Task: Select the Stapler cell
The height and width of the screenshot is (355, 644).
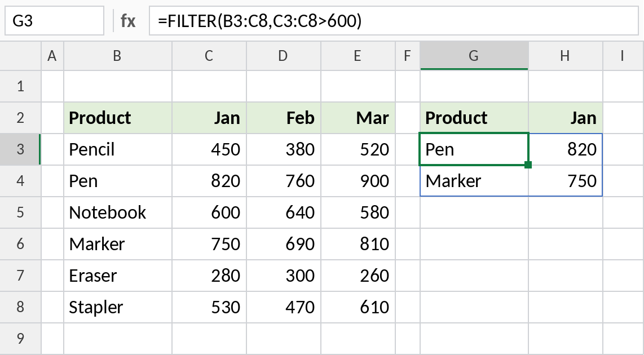Action: pyautogui.click(x=117, y=308)
